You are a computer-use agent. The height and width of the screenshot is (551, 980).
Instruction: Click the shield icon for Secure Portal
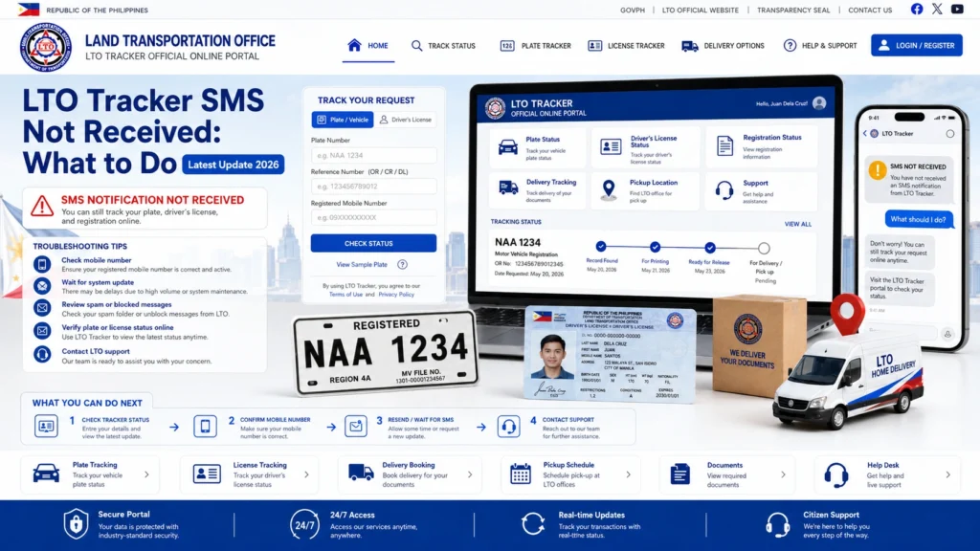76,523
